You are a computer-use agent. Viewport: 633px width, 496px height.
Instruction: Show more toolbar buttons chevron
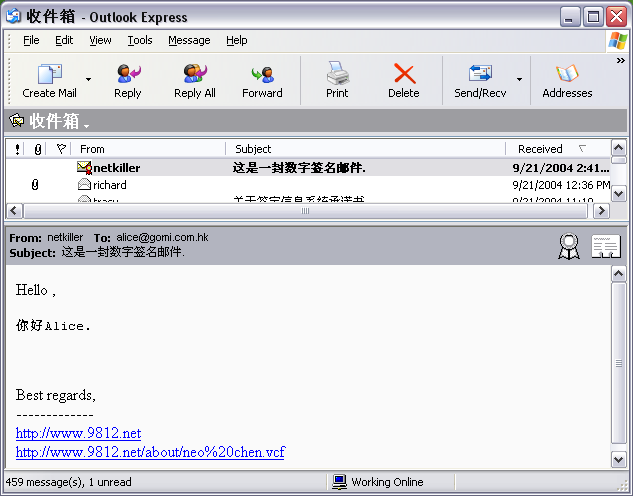tap(620, 61)
